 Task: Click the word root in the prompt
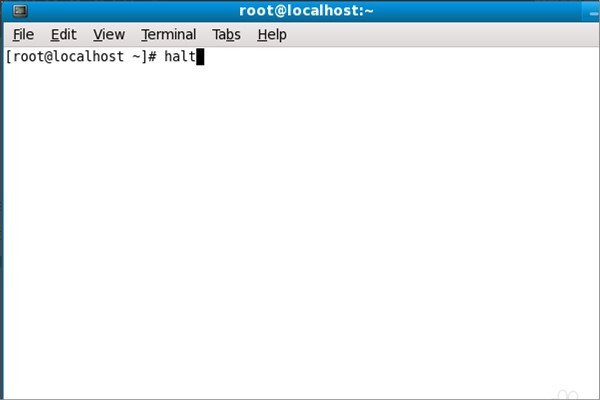[29, 57]
